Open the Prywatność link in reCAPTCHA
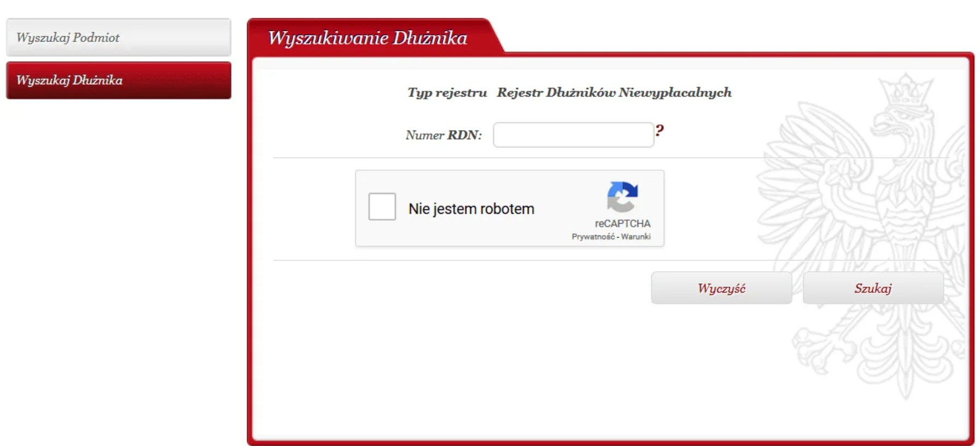Viewport: 980px width, 446px height. (593, 237)
